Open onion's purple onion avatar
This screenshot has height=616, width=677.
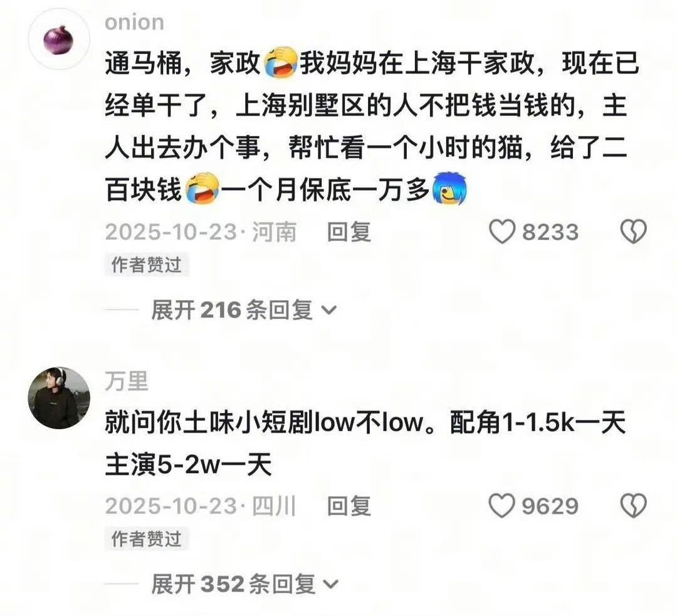[x=59, y=39]
